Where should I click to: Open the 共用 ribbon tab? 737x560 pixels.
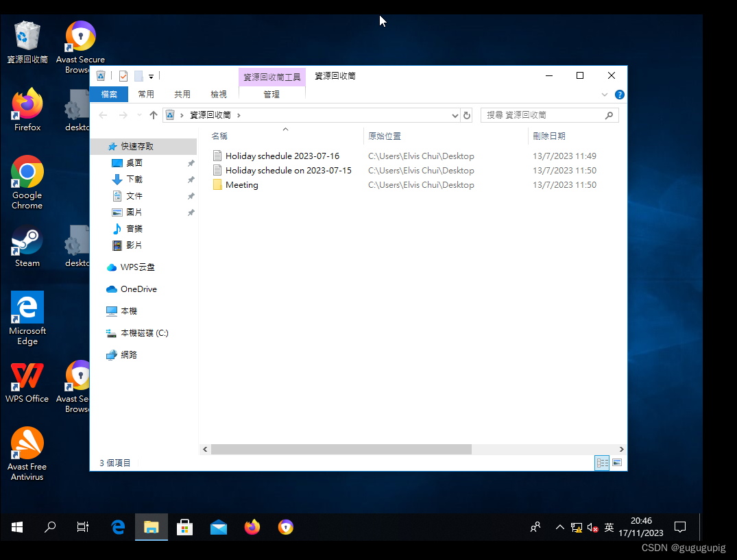[x=182, y=95]
